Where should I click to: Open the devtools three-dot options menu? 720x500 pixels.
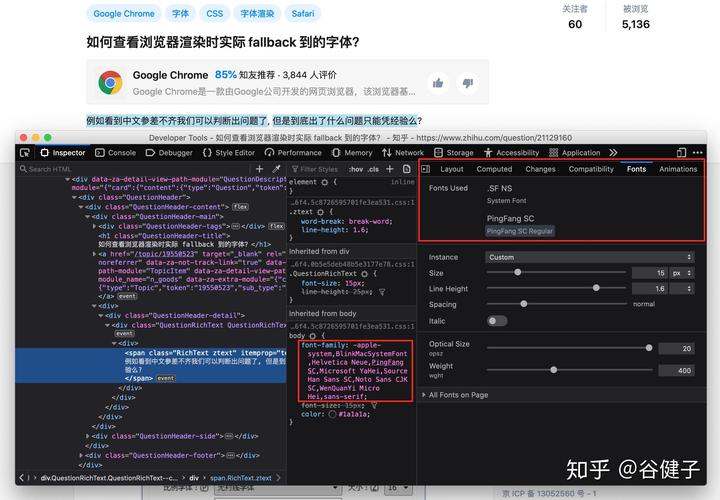698,152
